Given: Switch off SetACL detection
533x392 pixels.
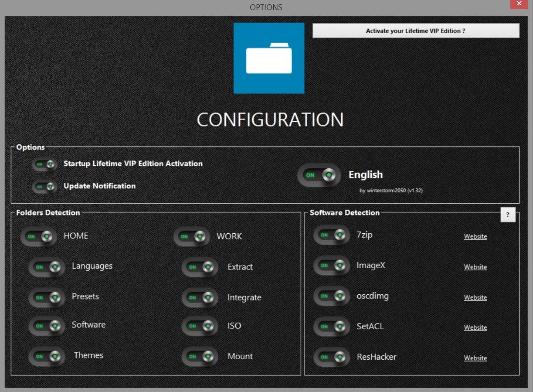Looking at the screenshot, I should click(x=332, y=327).
